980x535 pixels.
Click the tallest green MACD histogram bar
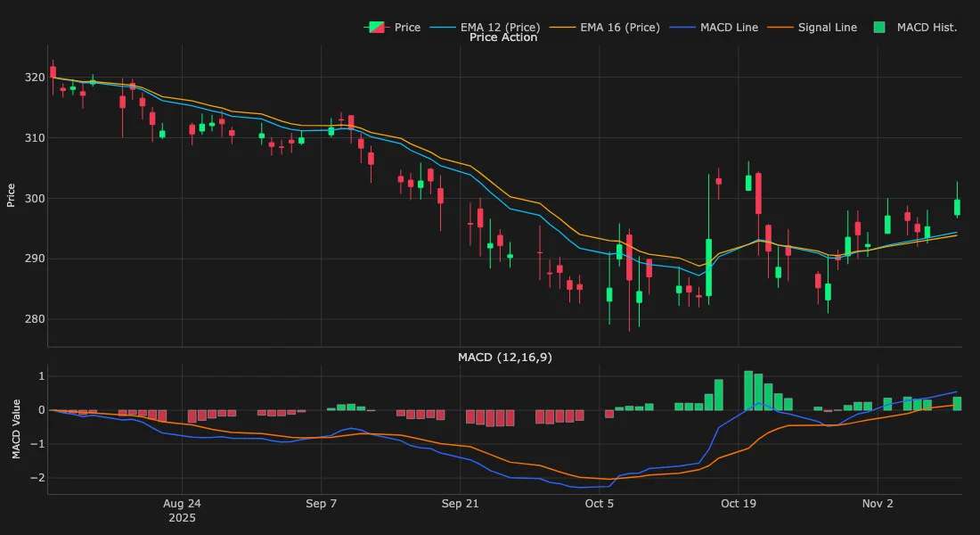[748, 391]
